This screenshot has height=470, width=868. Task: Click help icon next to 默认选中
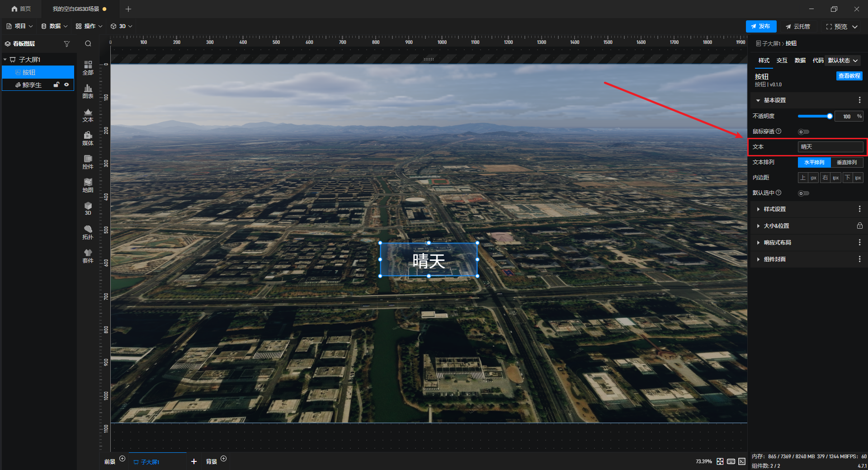(778, 193)
